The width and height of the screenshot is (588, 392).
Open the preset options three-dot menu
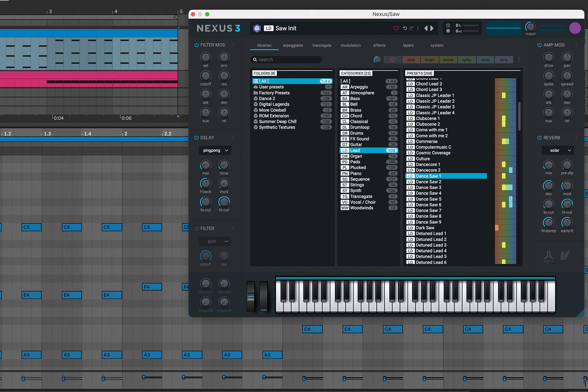(x=418, y=28)
